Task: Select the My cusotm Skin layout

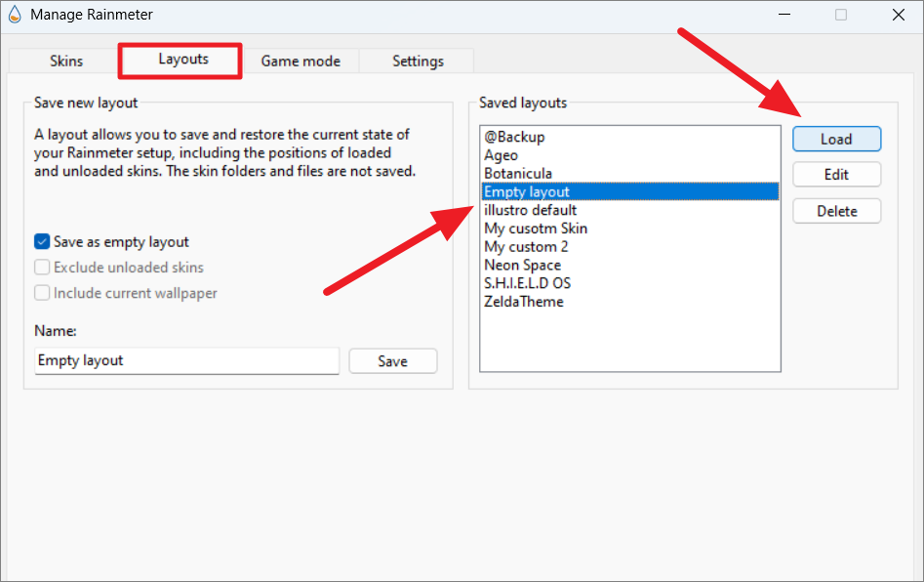Action: point(630,229)
